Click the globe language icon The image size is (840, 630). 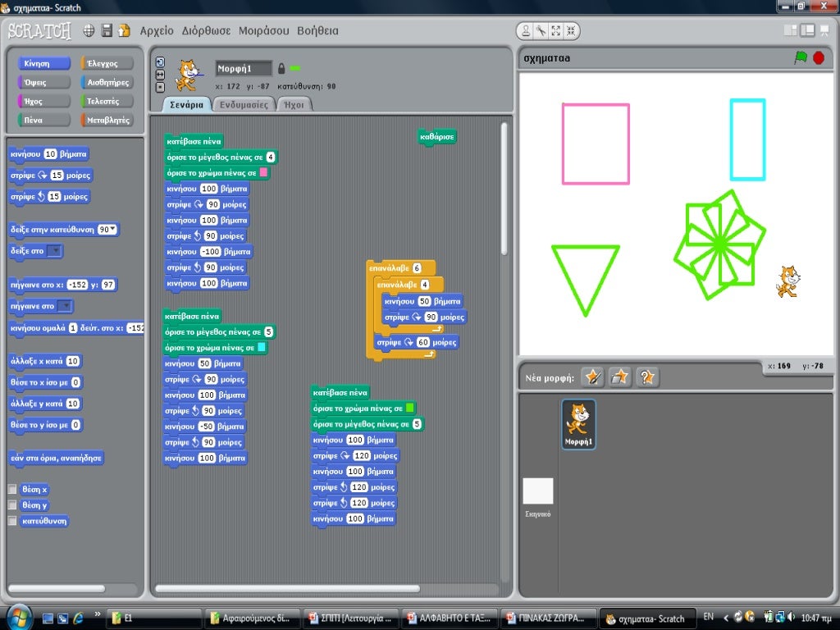tap(89, 31)
